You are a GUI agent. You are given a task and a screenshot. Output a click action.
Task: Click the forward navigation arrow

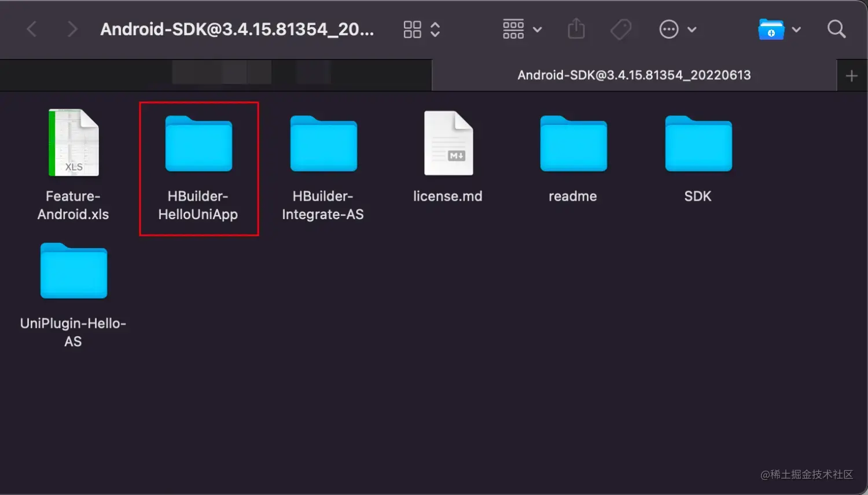pos(71,29)
